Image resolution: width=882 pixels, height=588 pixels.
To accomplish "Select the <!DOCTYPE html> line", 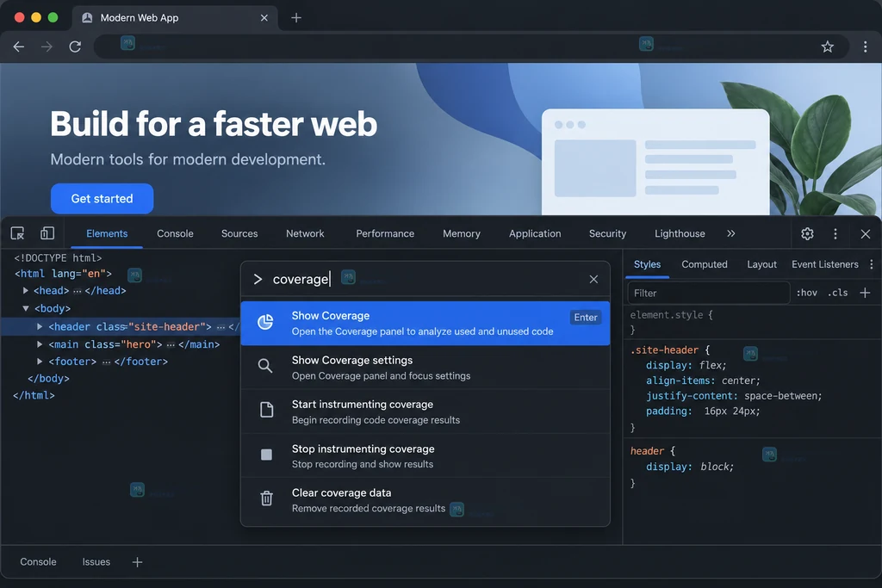I will [58, 258].
